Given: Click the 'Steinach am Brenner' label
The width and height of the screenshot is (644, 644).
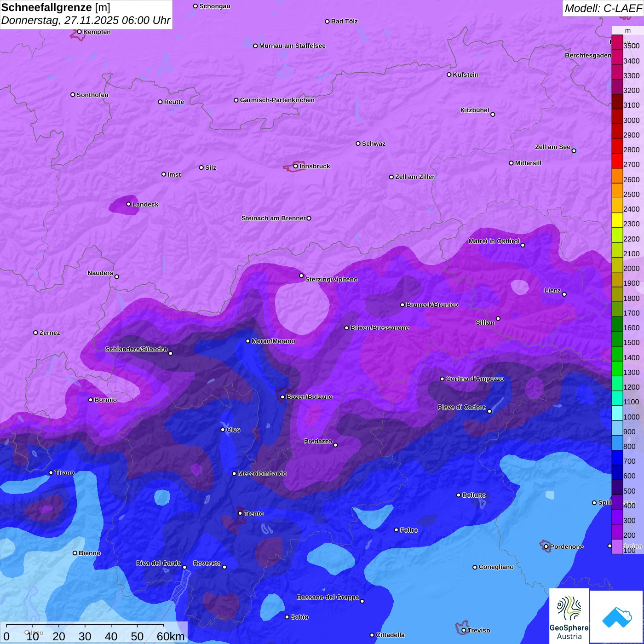Looking at the screenshot, I should 274,218.
